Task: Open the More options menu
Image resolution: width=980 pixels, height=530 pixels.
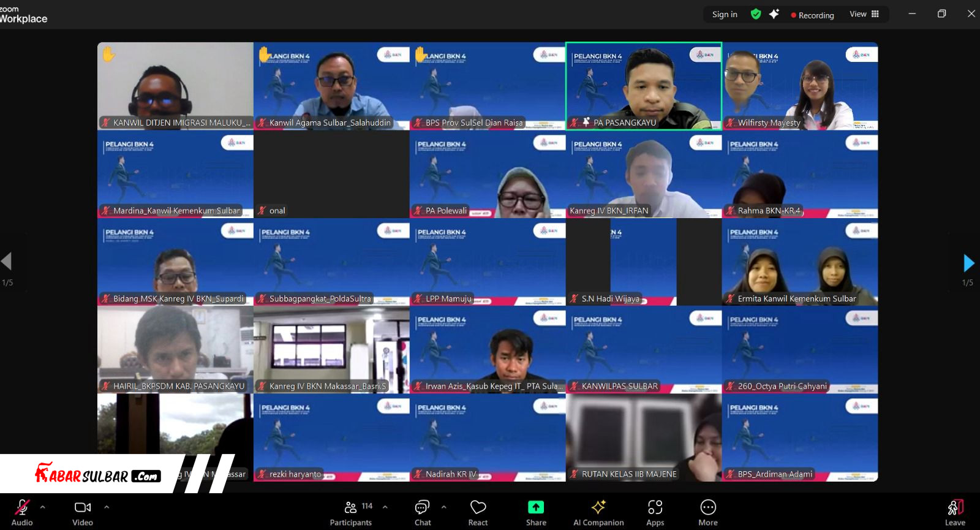Action: (708, 512)
